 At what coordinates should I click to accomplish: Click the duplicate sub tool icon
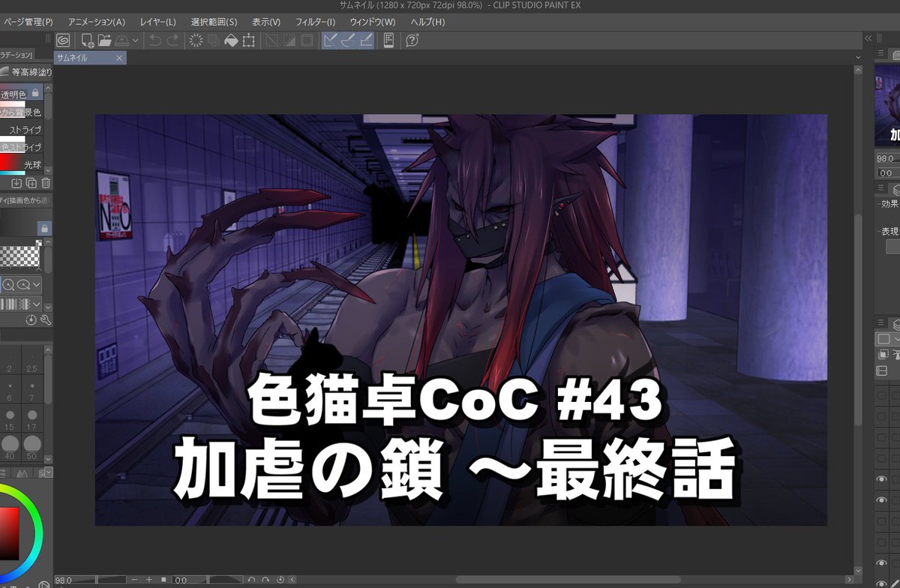click(31, 183)
